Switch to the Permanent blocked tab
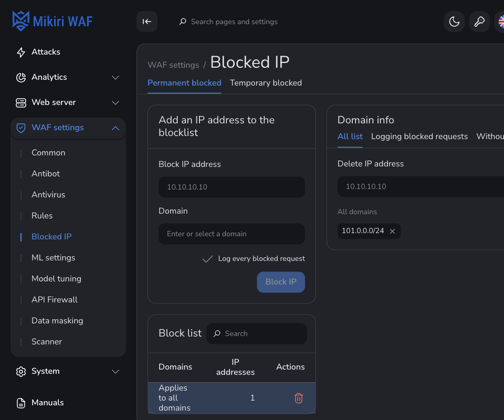The height and width of the screenshot is (420, 504). (184, 83)
